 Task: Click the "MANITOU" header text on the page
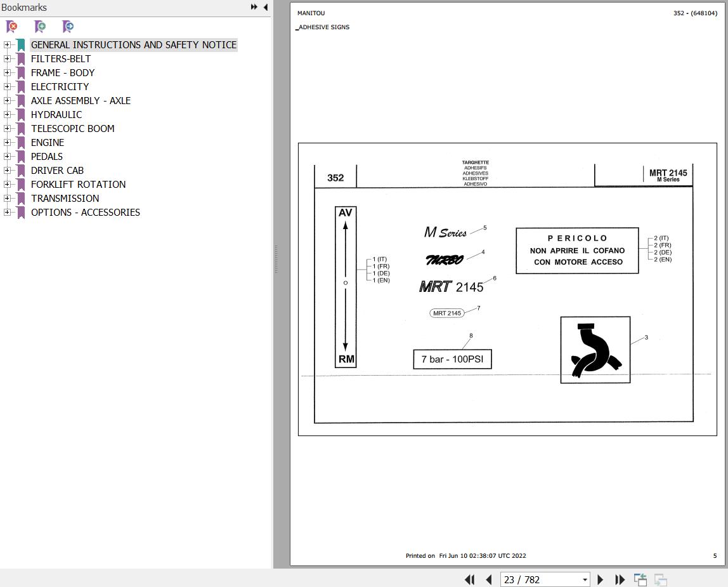[x=311, y=13]
